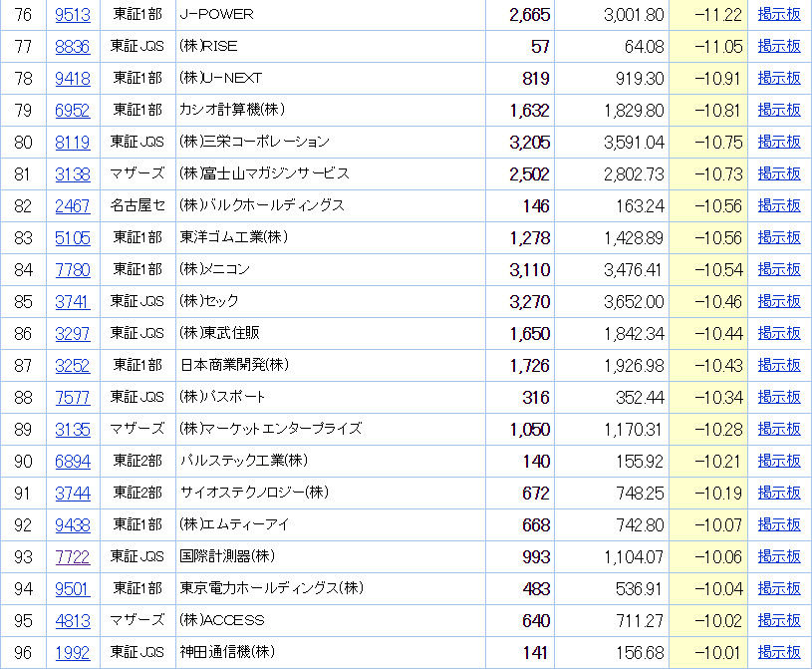
Task: Select average value 1,926.98
Action: [x=634, y=366]
